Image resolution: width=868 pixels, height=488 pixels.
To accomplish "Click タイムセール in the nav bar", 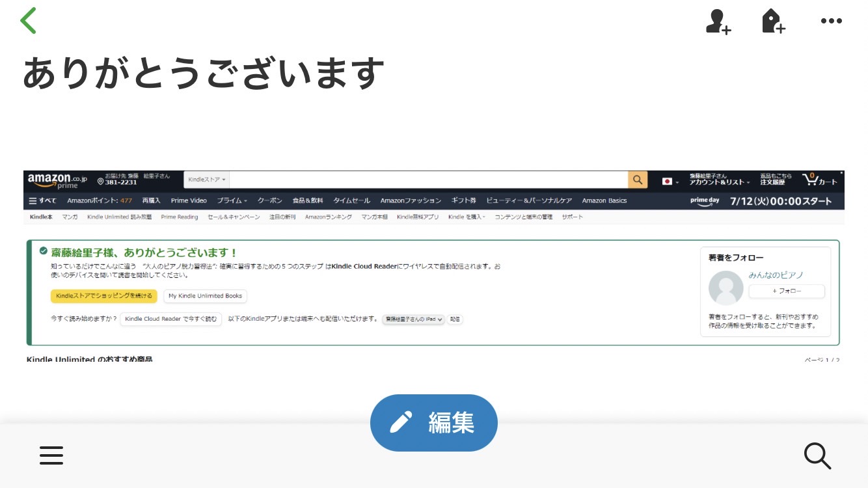I will pyautogui.click(x=351, y=200).
